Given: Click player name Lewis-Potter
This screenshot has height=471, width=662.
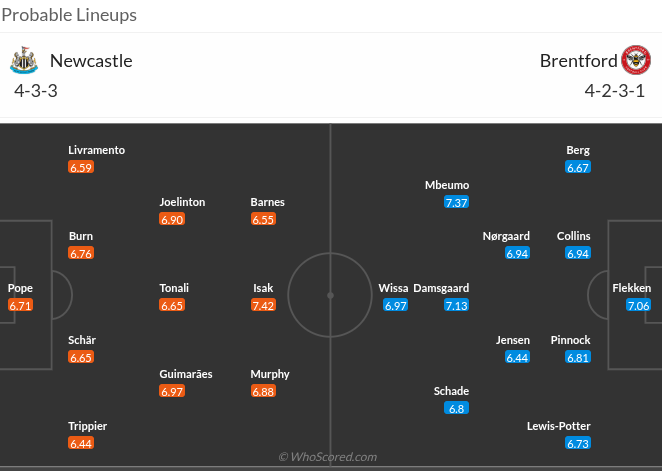Looking at the screenshot, I should click(558, 426).
